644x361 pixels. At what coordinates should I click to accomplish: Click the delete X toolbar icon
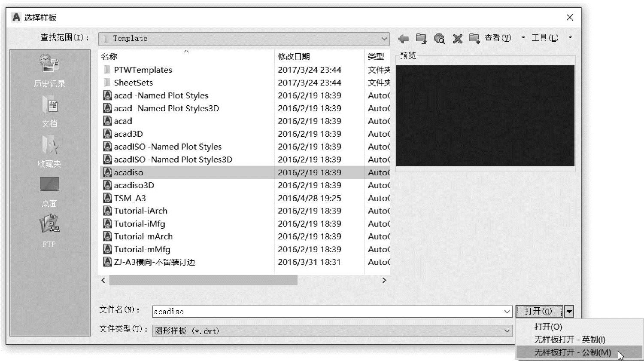(x=457, y=39)
